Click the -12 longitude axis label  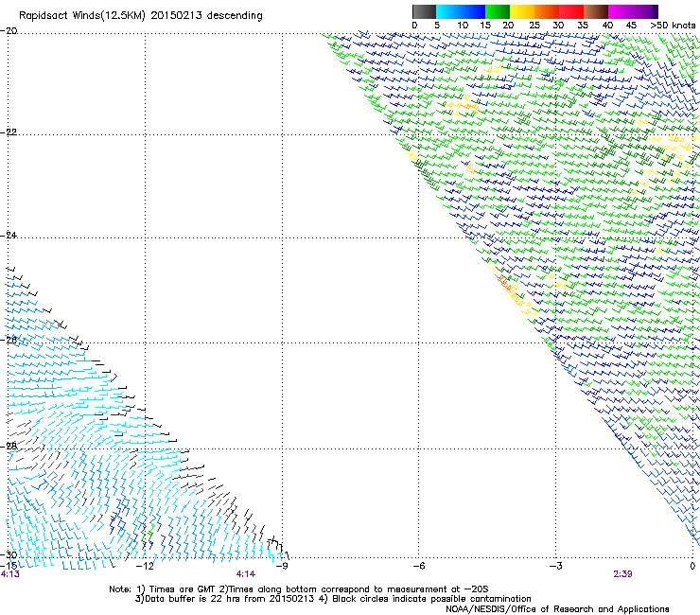[145, 566]
